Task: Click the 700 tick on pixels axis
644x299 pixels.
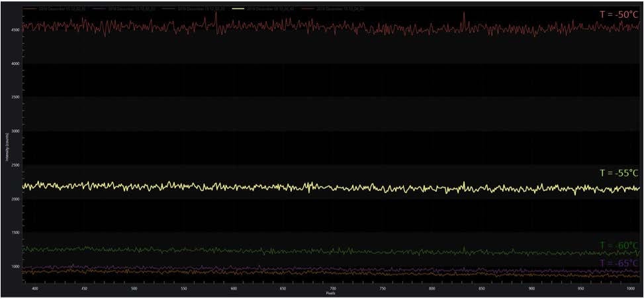Action: tap(333, 288)
